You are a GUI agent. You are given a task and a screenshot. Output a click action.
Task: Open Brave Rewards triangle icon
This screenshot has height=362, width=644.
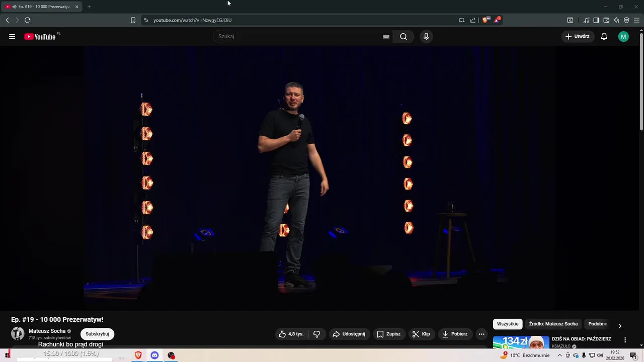(497, 20)
